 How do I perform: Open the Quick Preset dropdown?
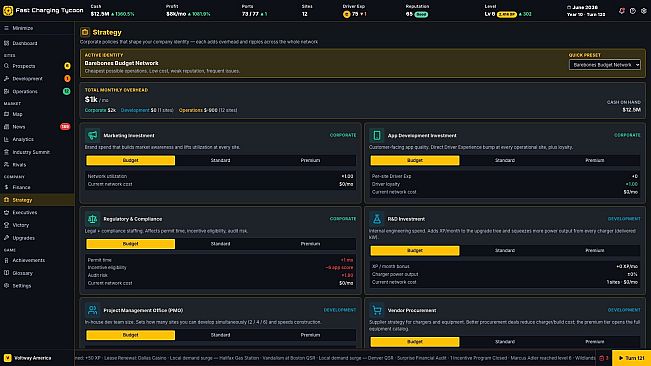(604, 65)
